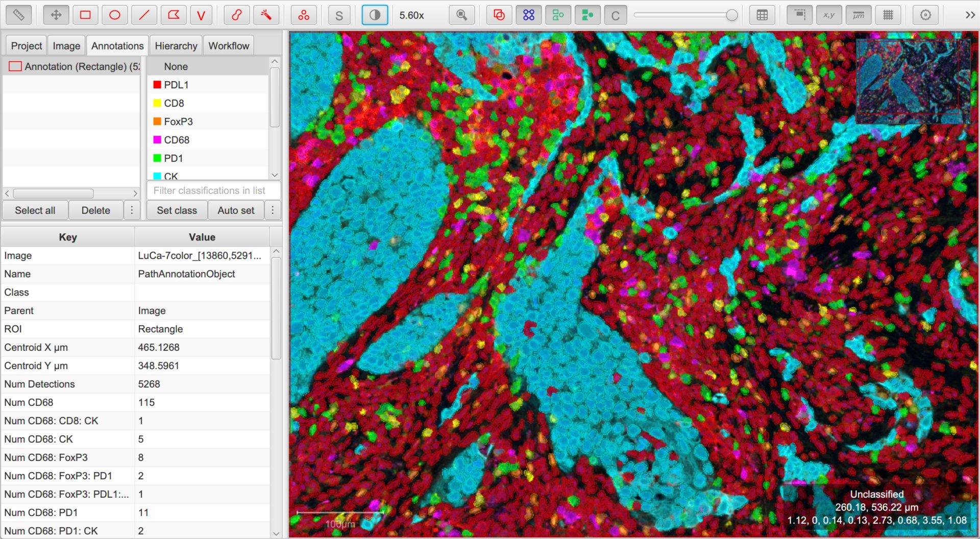Toggle the grid overlay display
This screenshot has height=539, width=980.
pos(888,15)
